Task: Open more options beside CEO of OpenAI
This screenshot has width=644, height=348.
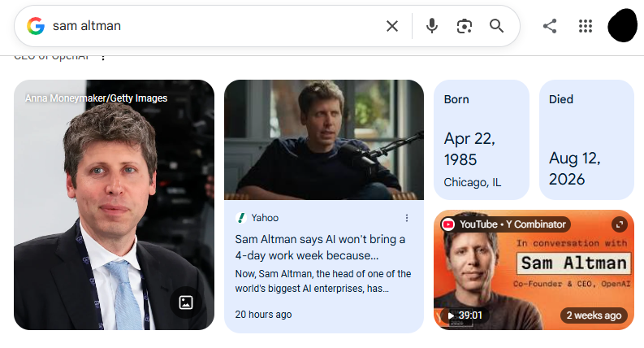Action: (103, 57)
